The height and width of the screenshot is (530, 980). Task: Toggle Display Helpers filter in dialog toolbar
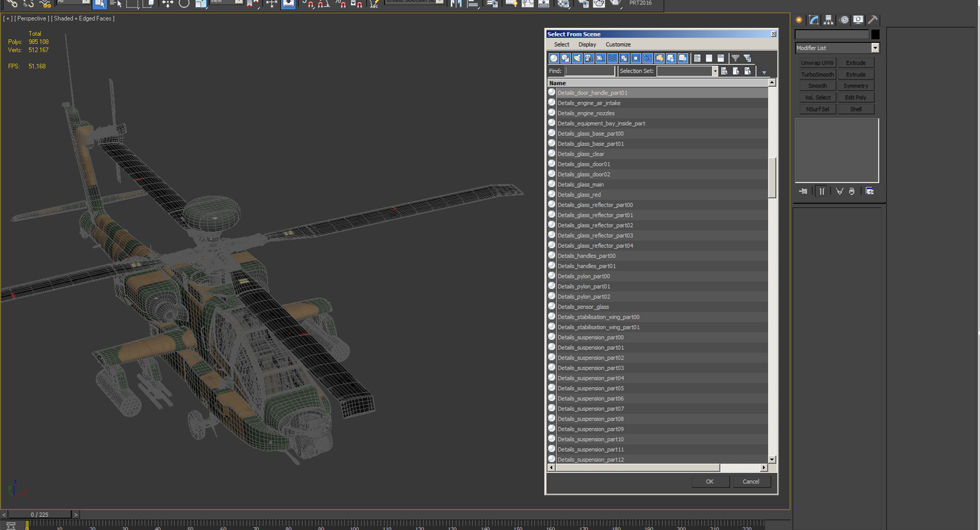(x=601, y=58)
